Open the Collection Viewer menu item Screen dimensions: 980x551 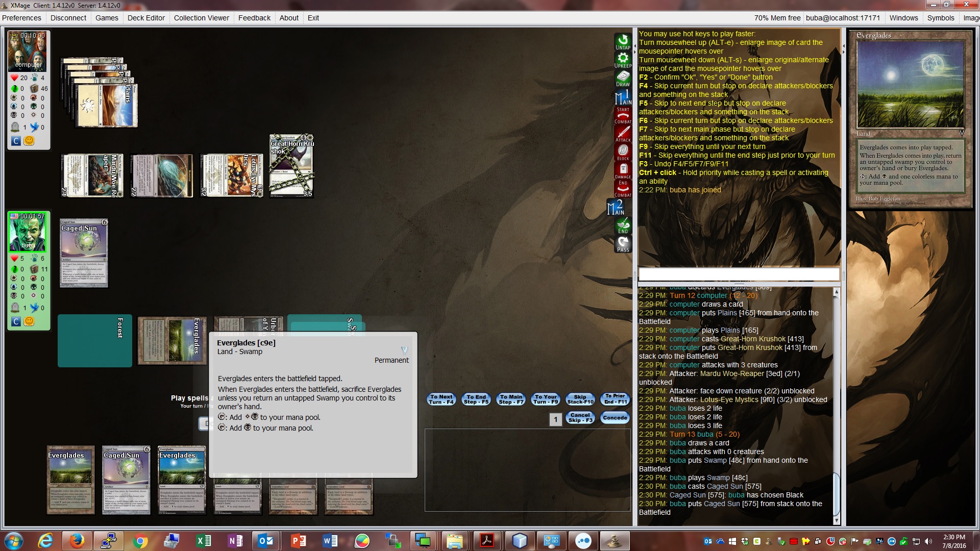click(201, 18)
